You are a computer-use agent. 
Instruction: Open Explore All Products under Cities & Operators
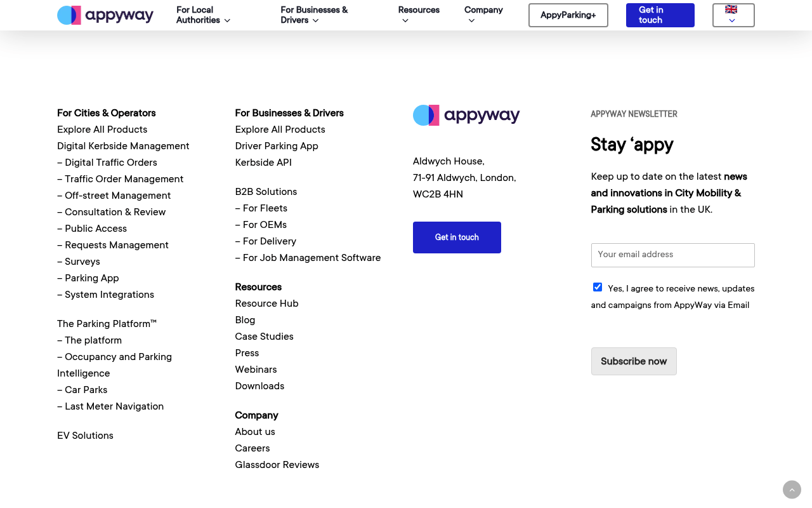[x=102, y=130]
